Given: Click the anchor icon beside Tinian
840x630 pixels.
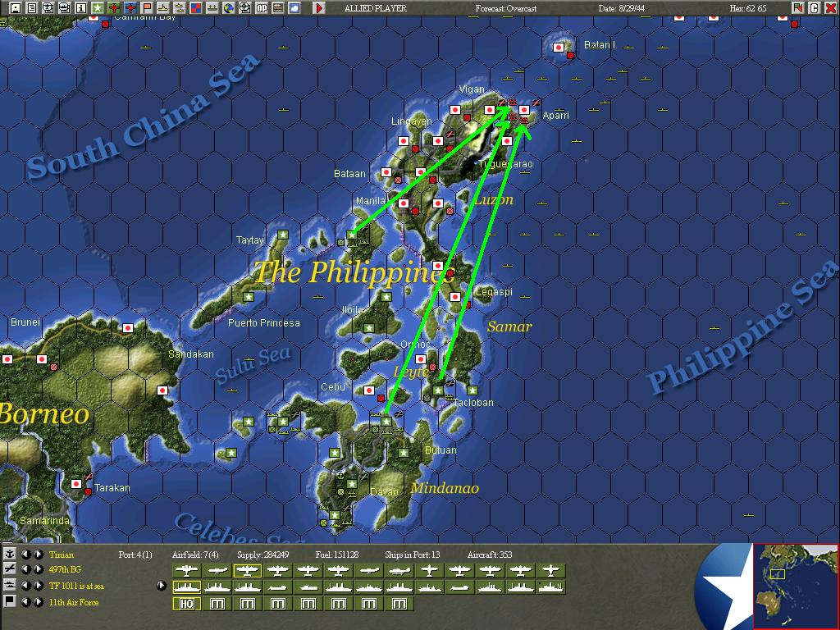Looking at the screenshot, I should (x=9, y=554).
